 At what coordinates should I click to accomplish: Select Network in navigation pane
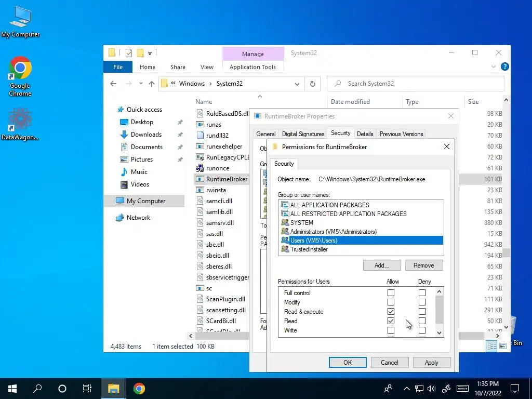pyautogui.click(x=138, y=218)
